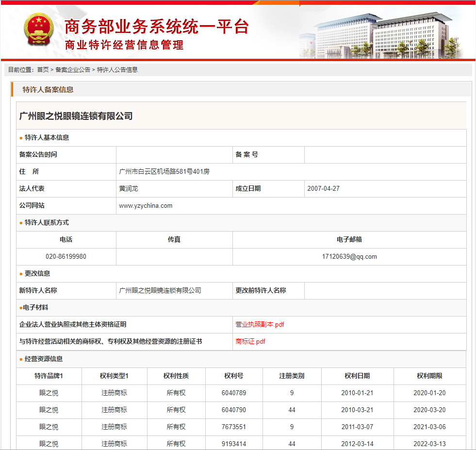Viewport: 476px width, 450px height.
Task: Select phone number 020-86199980
Action: pyautogui.click(x=66, y=257)
